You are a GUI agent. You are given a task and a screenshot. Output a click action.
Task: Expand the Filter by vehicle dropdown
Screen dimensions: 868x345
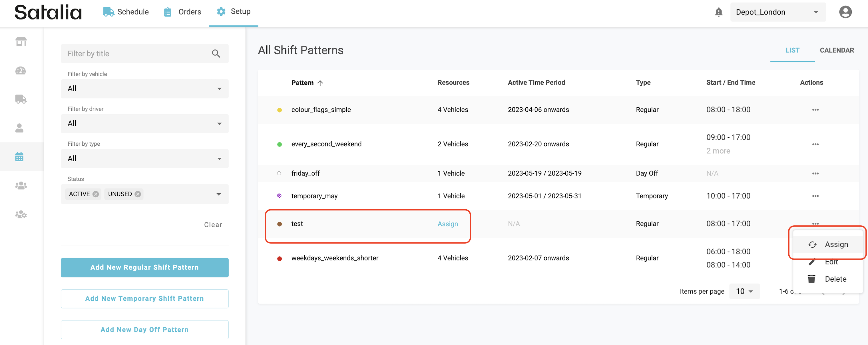point(144,89)
